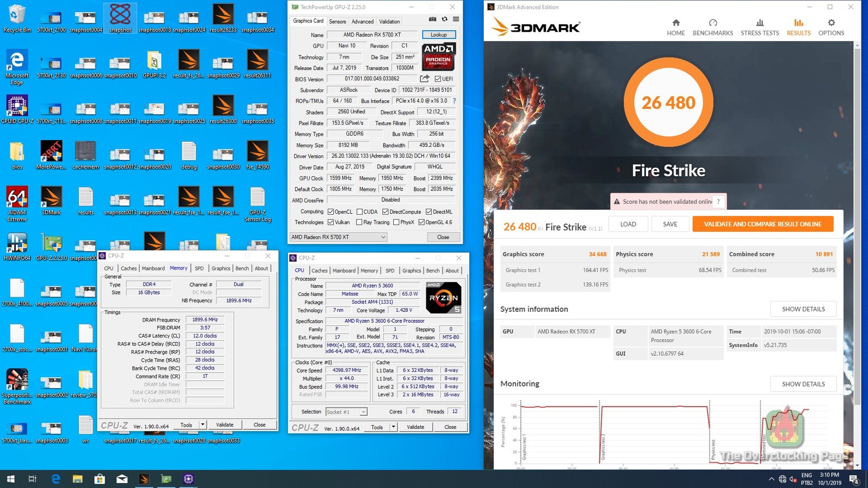This screenshot has height=488, width=868.
Task: Click the BIOS version export share icon
Action: tap(425, 79)
